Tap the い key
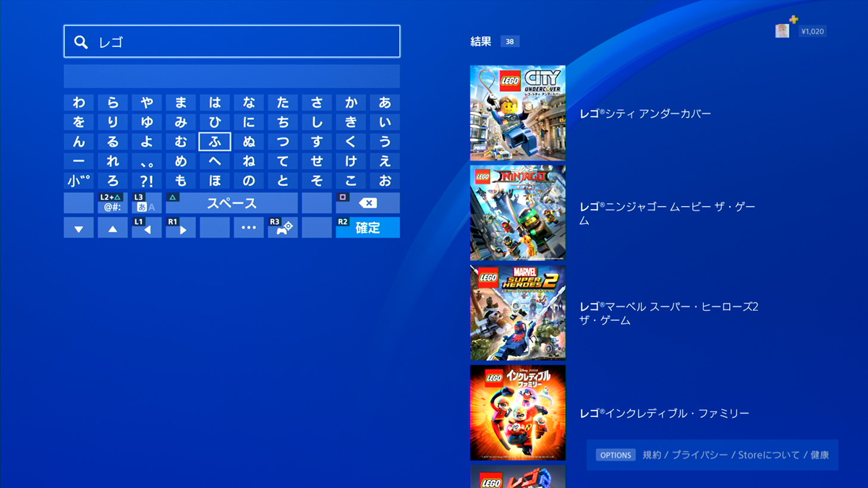 [385, 122]
